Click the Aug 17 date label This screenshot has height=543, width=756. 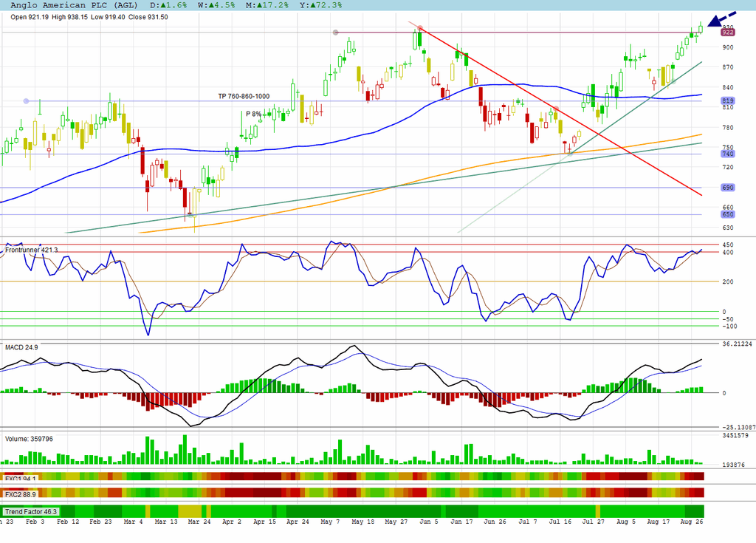click(659, 522)
